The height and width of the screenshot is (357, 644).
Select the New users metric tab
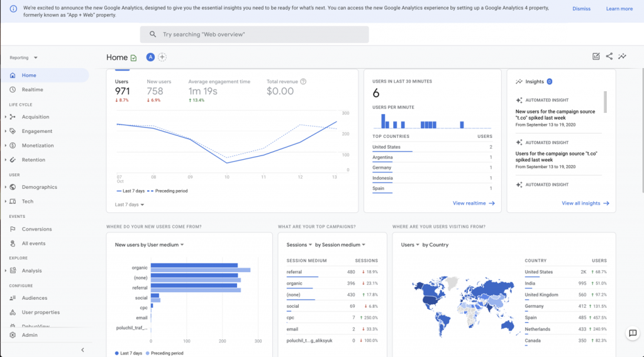[158, 91]
